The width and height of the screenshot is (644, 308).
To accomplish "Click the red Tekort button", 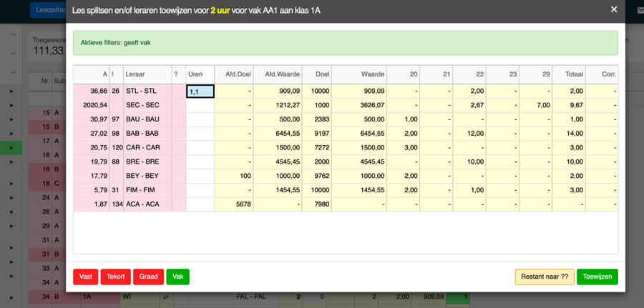I will coord(115,277).
